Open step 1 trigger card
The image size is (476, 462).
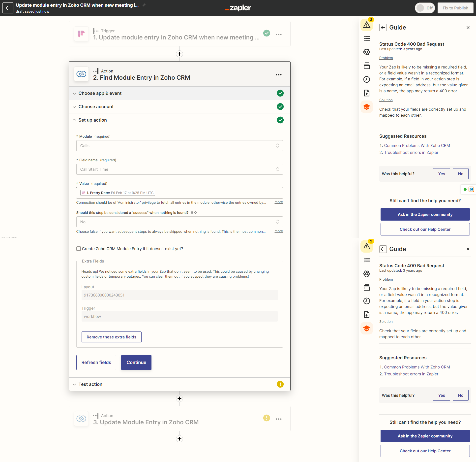point(179,34)
